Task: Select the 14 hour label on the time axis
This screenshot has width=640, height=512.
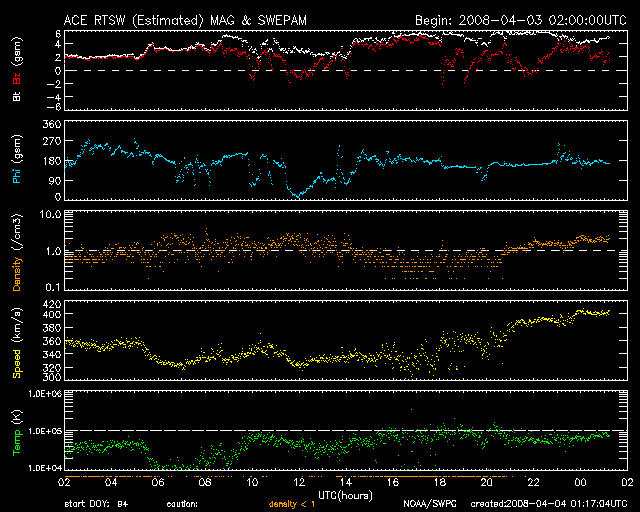Action: pos(346,483)
